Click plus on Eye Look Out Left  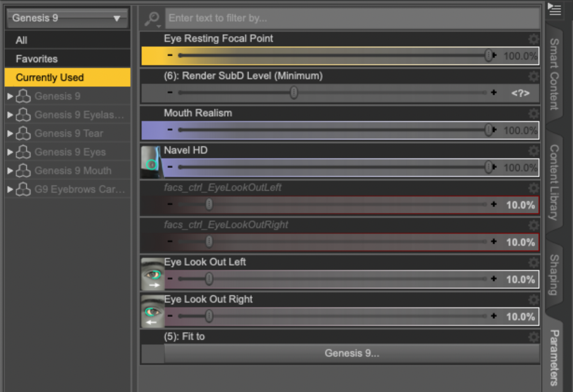point(494,278)
